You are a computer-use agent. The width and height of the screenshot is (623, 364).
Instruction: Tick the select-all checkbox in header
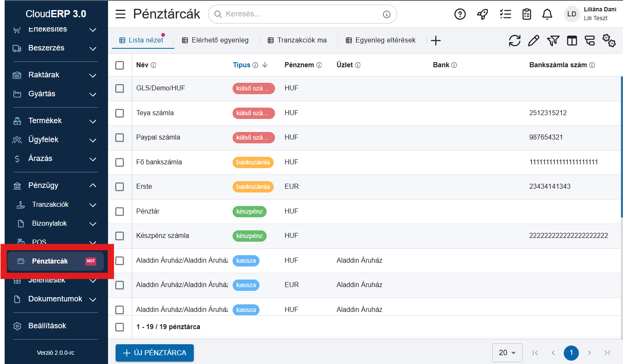tap(120, 65)
